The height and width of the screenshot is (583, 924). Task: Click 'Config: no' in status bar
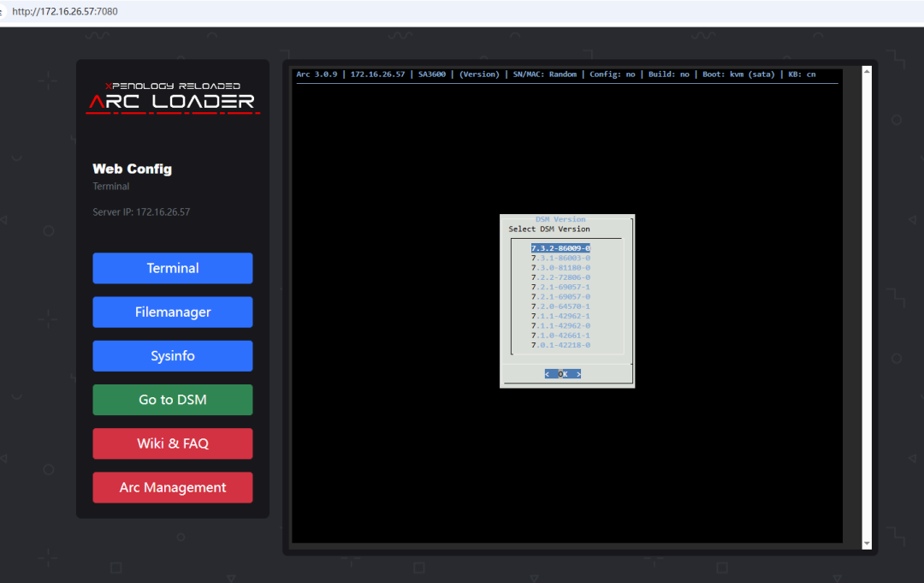[x=613, y=74]
